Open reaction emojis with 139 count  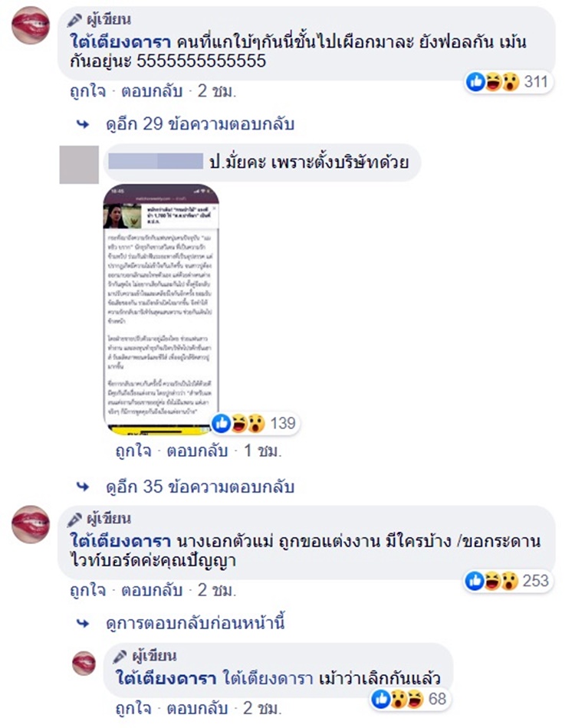point(255,423)
